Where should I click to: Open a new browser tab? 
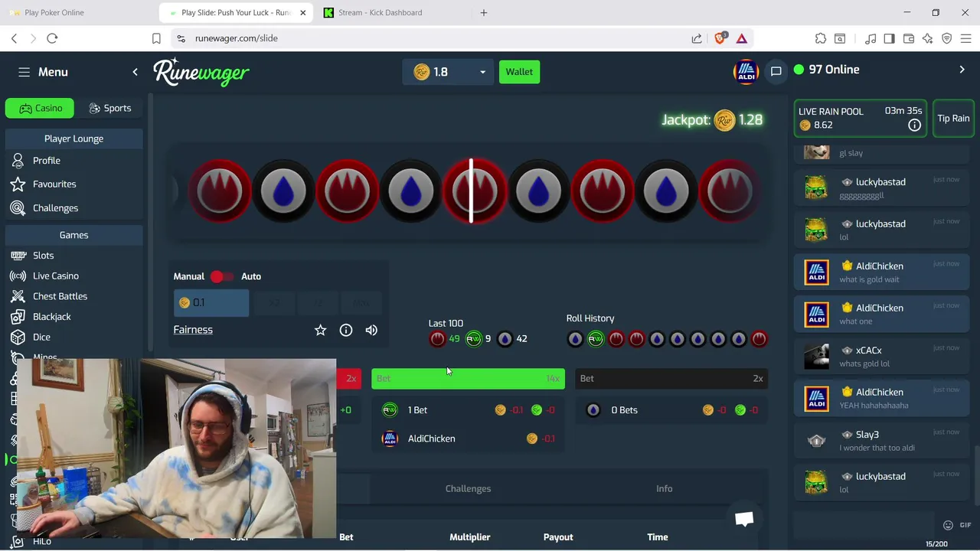[x=483, y=12]
